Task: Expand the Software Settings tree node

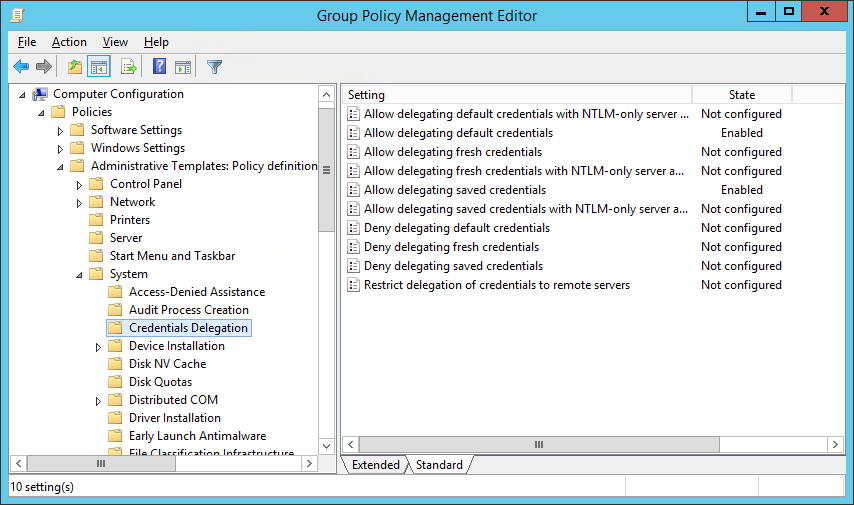Action: pyautogui.click(x=60, y=131)
